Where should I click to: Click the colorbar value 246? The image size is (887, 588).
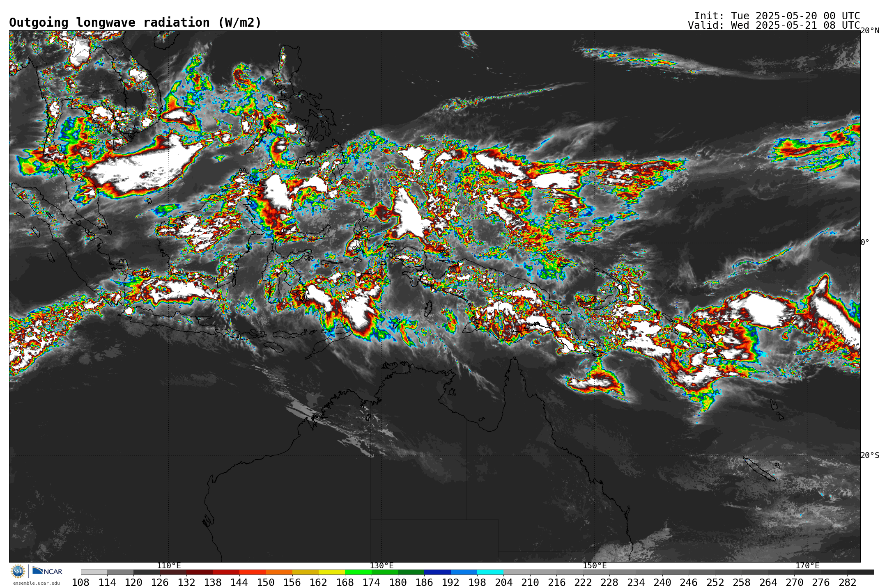(x=689, y=583)
